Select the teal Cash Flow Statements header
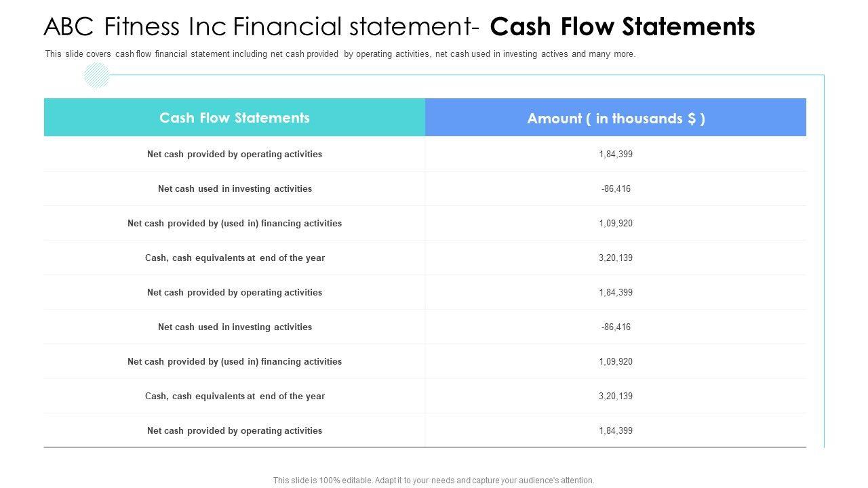 tap(235, 118)
